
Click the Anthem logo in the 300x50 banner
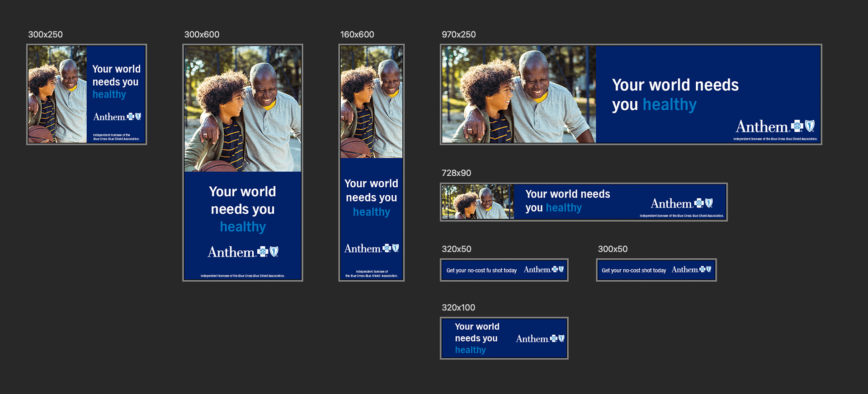pyautogui.click(x=691, y=269)
